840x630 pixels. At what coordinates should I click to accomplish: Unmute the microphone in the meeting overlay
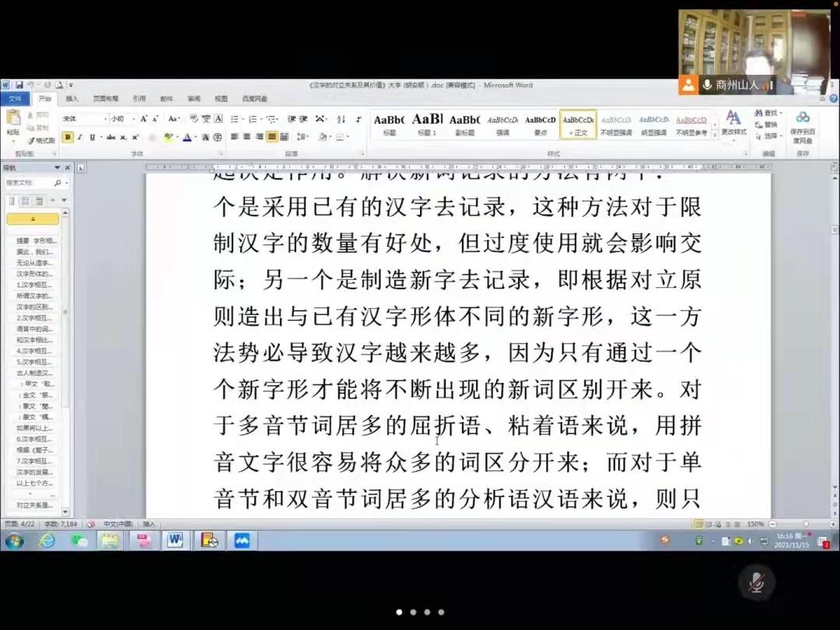[755, 582]
